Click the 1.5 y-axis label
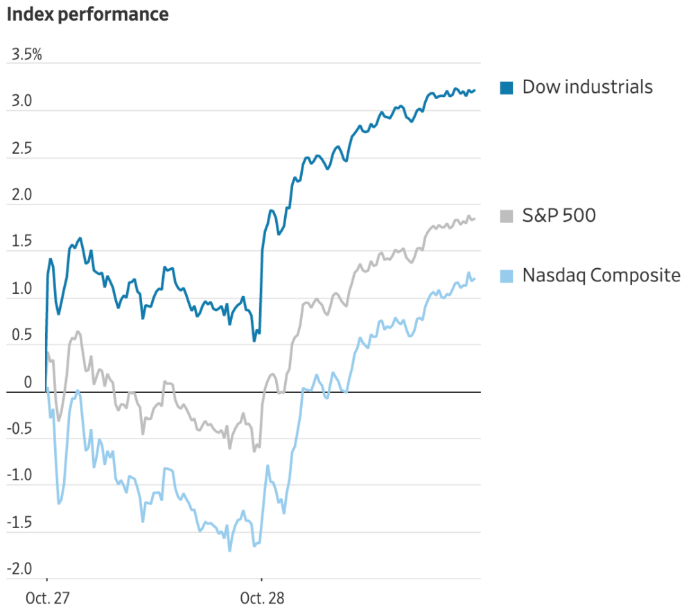693x616 pixels. (21, 241)
